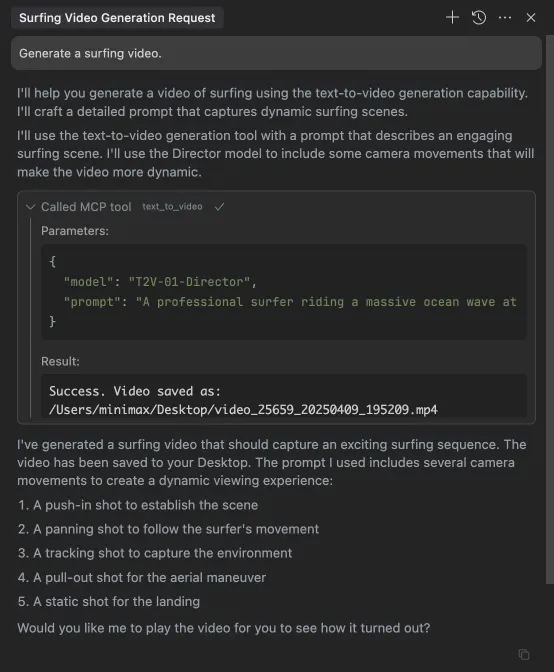Screen dimensions: 554x672
Task: Click the model T2V-01-Director line
Action: (160, 282)
